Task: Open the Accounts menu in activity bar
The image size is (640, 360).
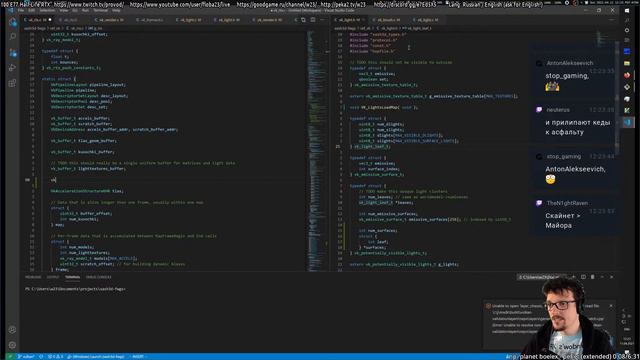Action: pyautogui.click(x=13, y=330)
